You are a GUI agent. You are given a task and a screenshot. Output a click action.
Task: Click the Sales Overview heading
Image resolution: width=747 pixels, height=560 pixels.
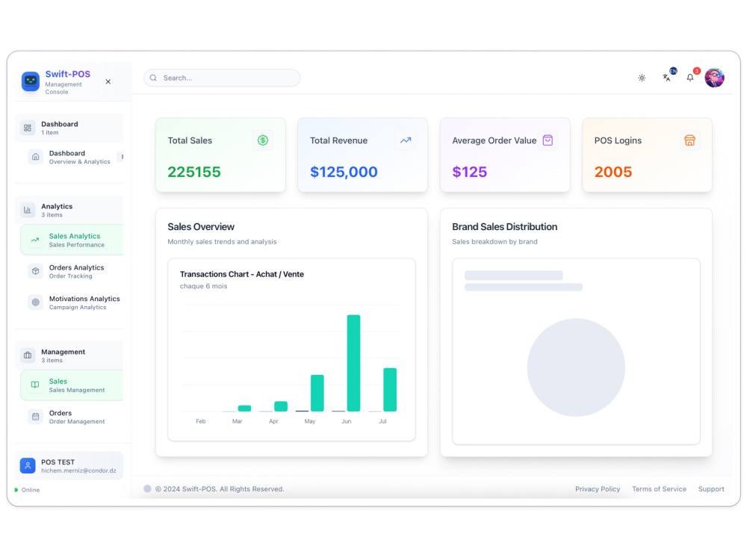tap(201, 227)
